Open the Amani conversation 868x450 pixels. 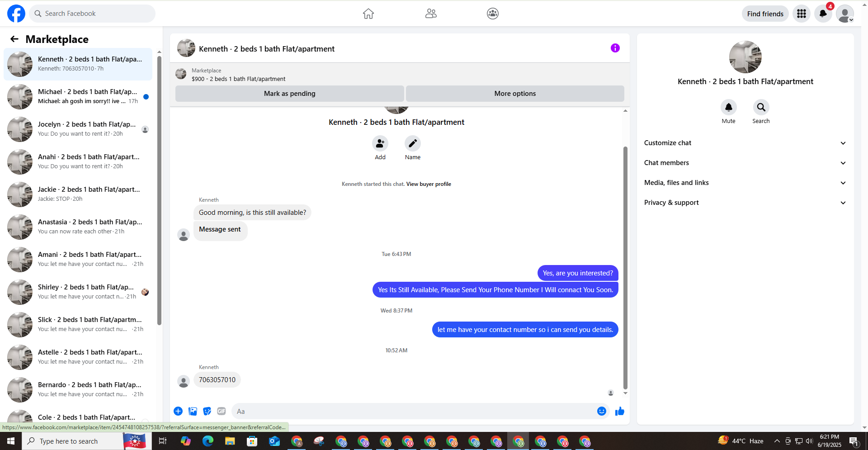pos(78,259)
